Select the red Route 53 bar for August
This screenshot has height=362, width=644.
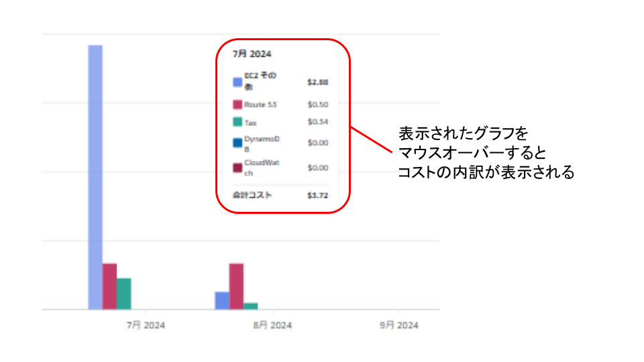tap(236, 286)
